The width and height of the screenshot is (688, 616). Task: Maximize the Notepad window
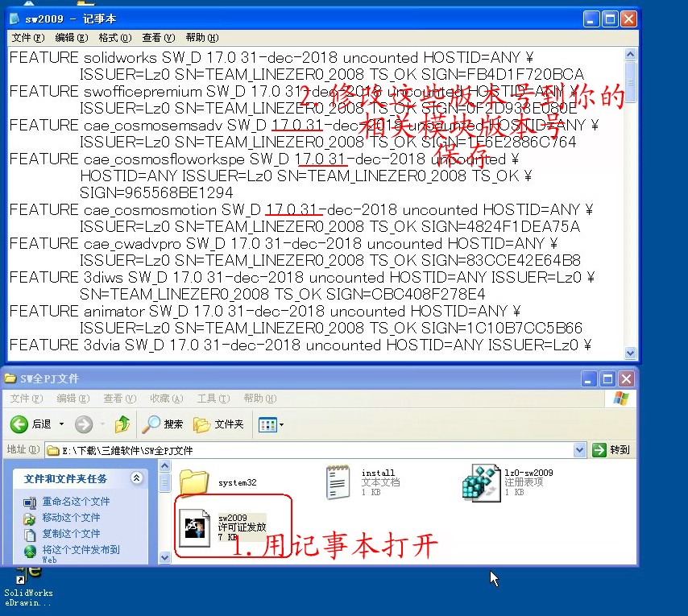pos(610,19)
